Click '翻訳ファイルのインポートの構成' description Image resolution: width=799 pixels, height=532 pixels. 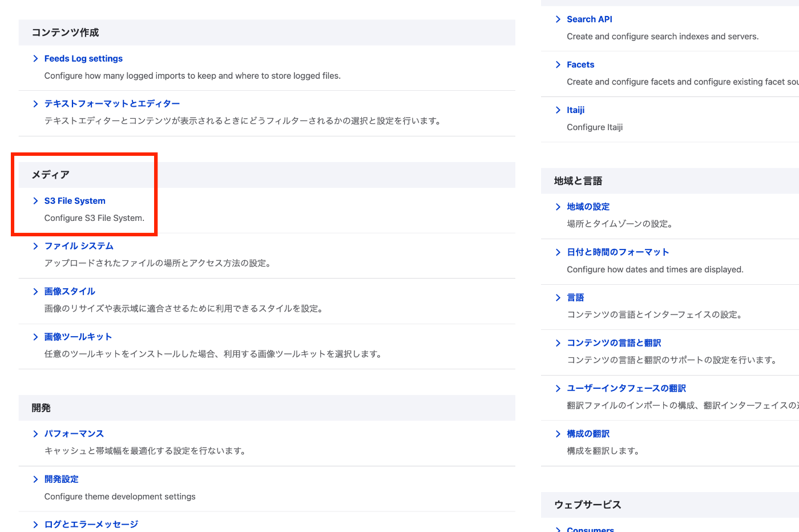point(683,405)
